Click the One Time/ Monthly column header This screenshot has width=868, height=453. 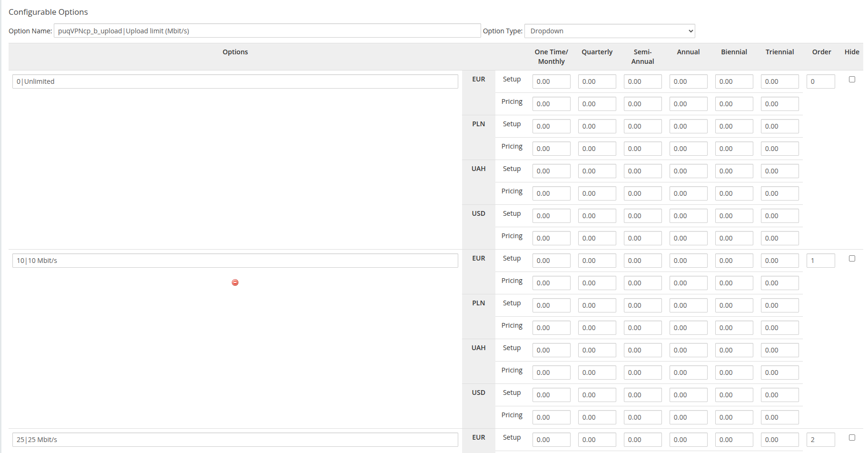[551, 57]
